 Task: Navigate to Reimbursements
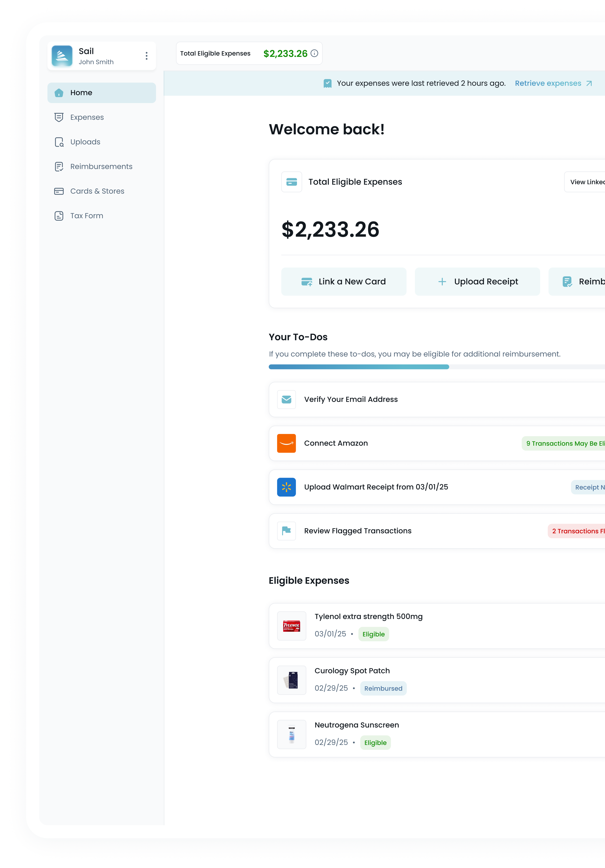pos(101,166)
